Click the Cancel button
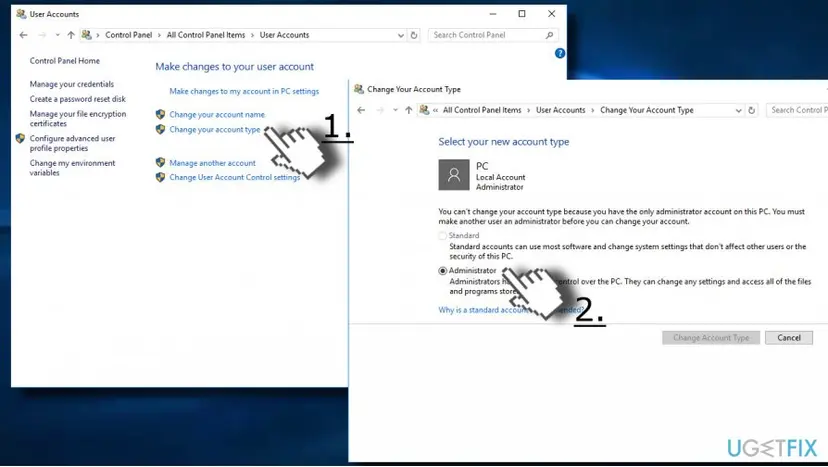828x467 pixels. pyautogui.click(x=789, y=338)
